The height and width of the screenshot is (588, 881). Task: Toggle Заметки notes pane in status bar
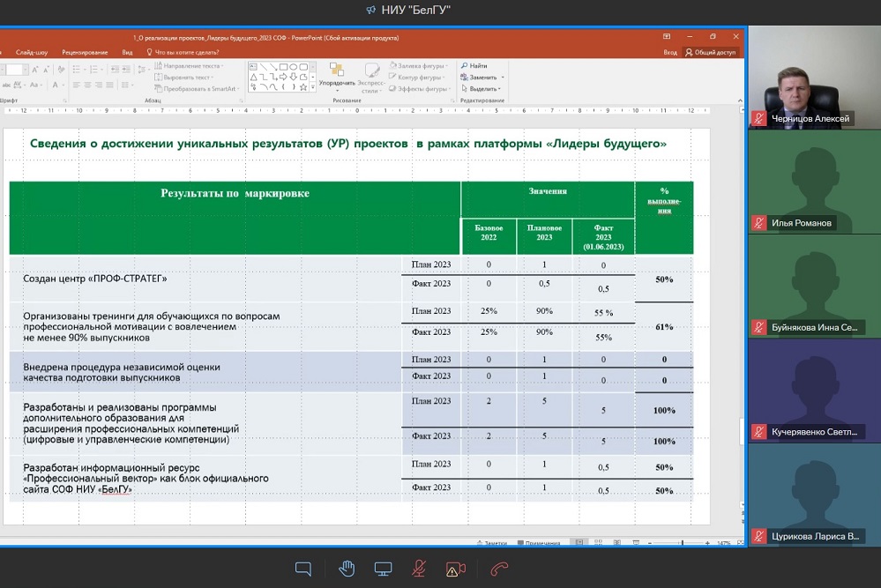coord(491,543)
